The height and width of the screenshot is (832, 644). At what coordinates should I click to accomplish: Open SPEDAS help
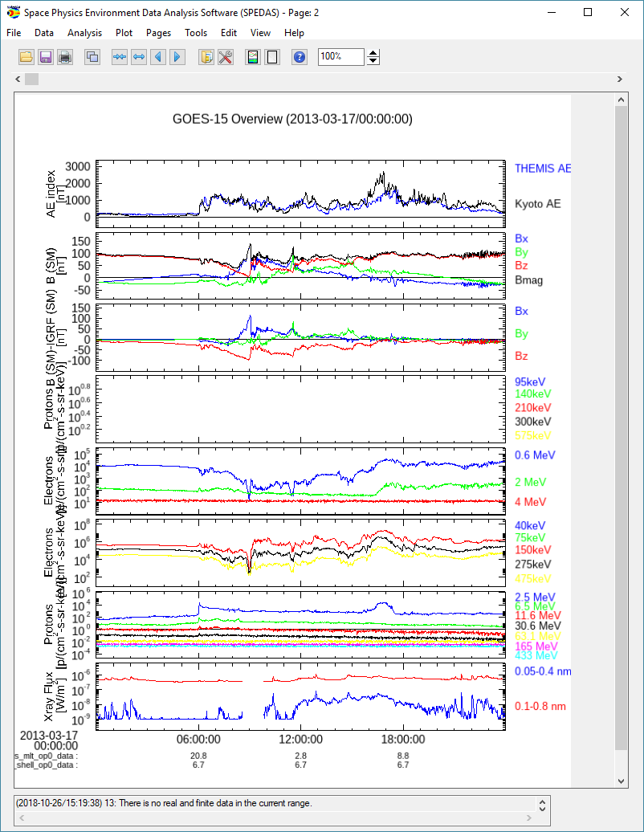pyautogui.click(x=299, y=56)
